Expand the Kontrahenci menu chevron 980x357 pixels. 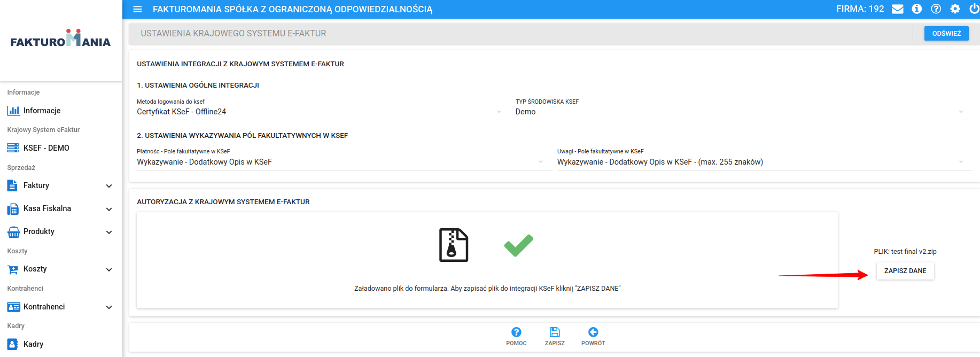click(x=109, y=307)
